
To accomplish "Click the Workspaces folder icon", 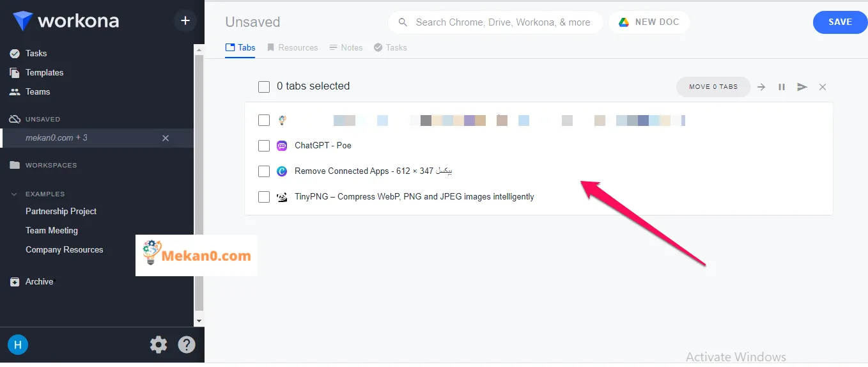I will (15, 165).
